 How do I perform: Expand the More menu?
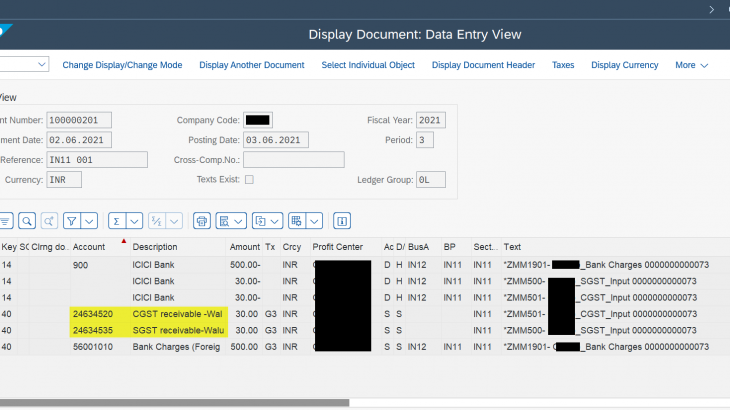pos(691,65)
